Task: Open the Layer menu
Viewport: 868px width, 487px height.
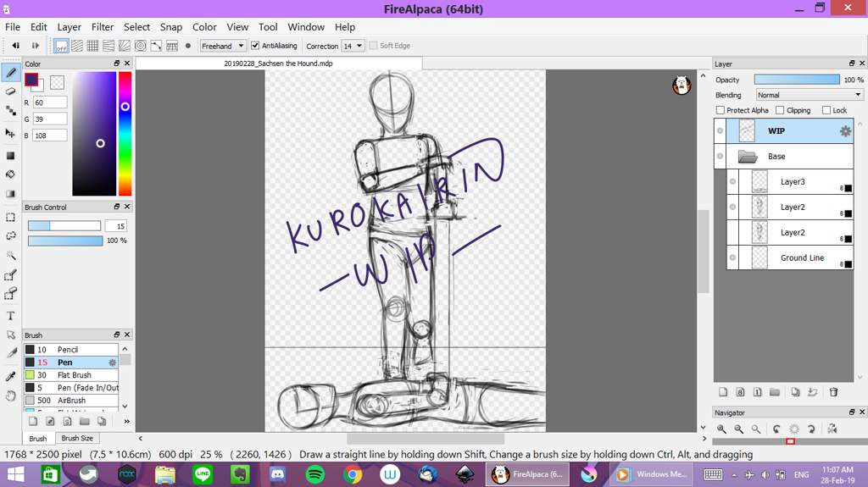Action: 70,27
